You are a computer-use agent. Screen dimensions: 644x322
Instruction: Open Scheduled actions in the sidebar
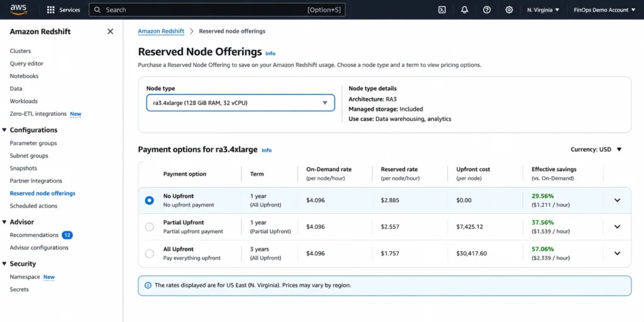34,206
